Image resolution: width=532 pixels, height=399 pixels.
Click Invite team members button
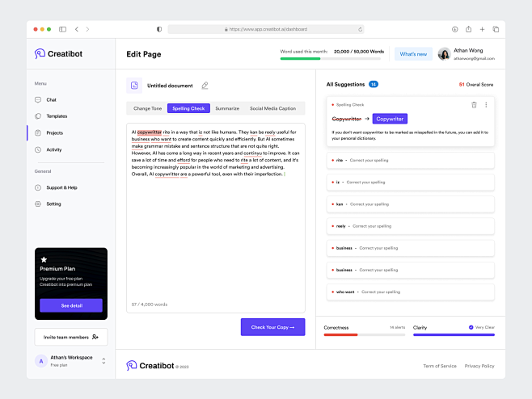pyautogui.click(x=71, y=337)
